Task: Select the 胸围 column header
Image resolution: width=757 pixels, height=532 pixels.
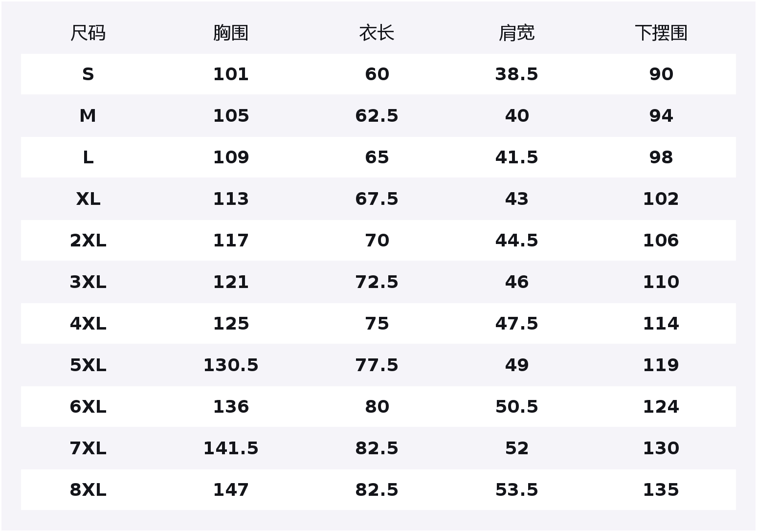Action: click(x=231, y=33)
